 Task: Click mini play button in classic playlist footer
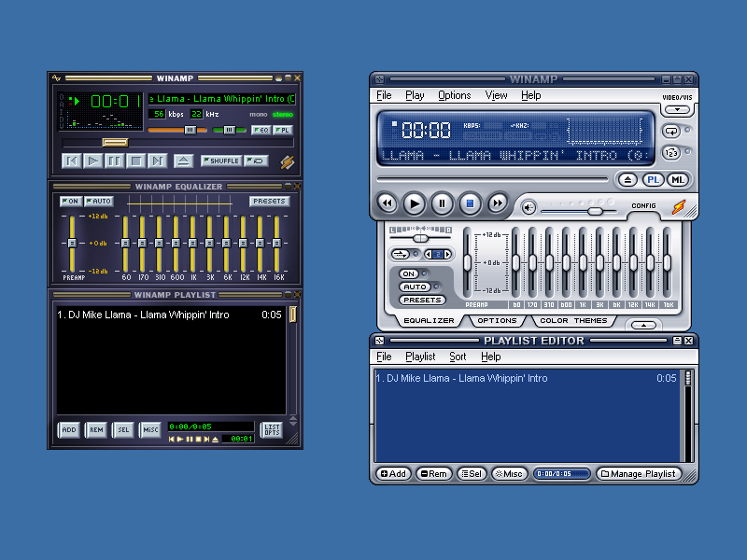(180, 439)
